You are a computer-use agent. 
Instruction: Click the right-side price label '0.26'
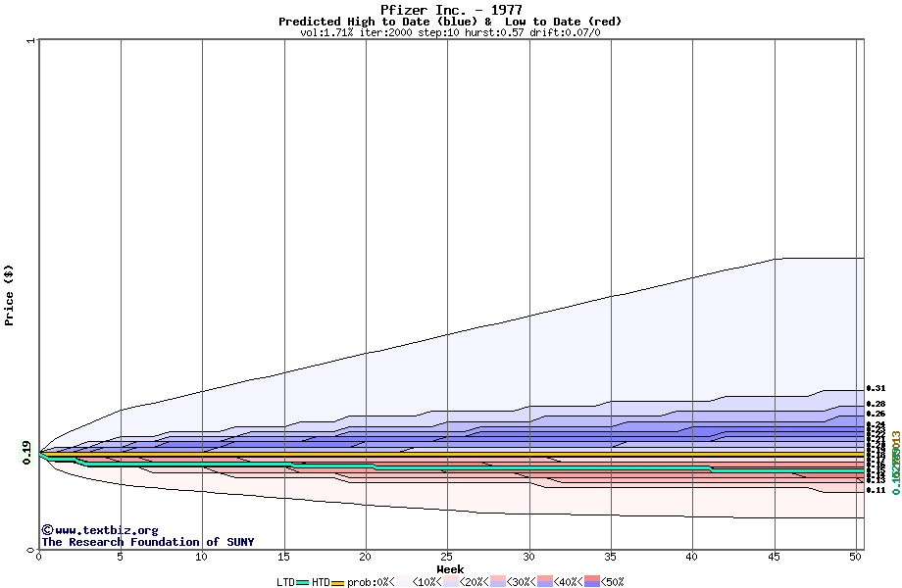[877, 414]
